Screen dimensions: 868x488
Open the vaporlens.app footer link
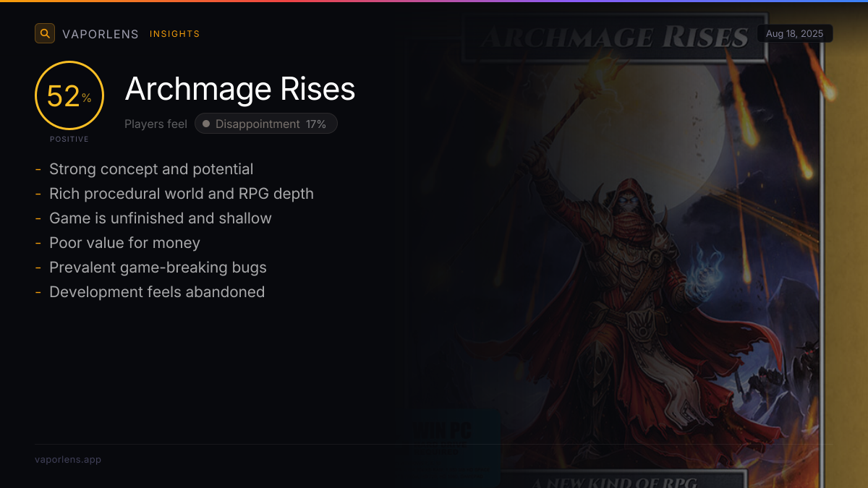point(68,459)
